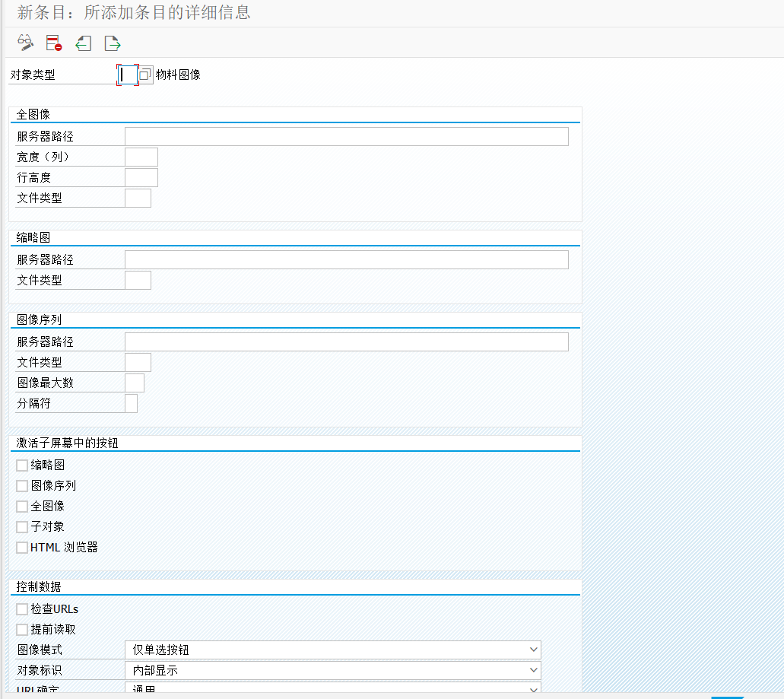Click the 图像最大数 input field
Image resolution: width=784 pixels, height=699 pixels.
(x=134, y=382)
